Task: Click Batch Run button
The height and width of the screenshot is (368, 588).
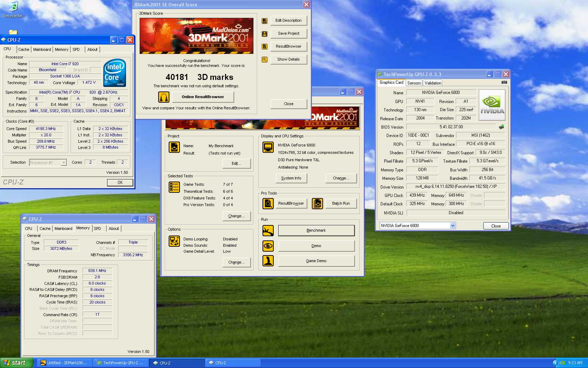Action: tap(341, 204)
